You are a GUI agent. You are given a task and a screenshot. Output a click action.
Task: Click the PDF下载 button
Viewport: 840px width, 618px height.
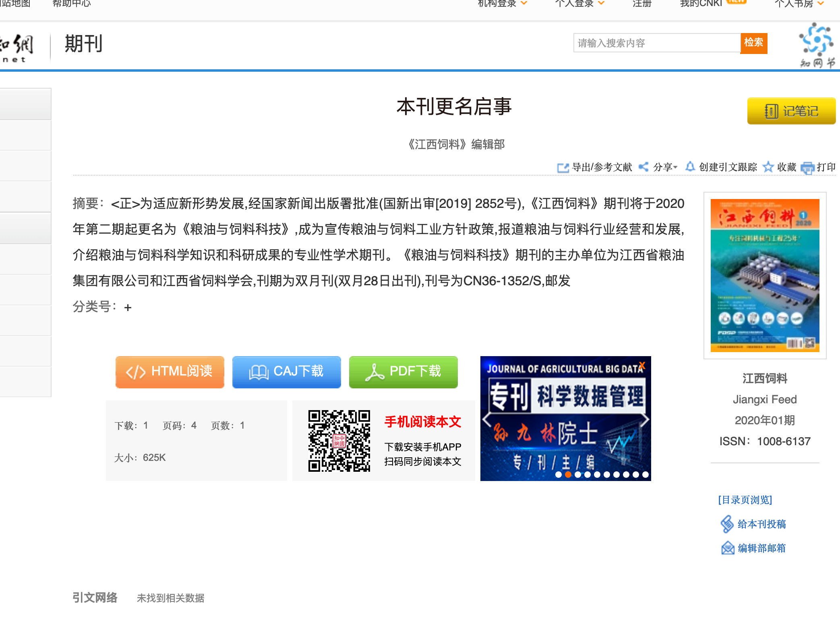(x=403, y=372)
